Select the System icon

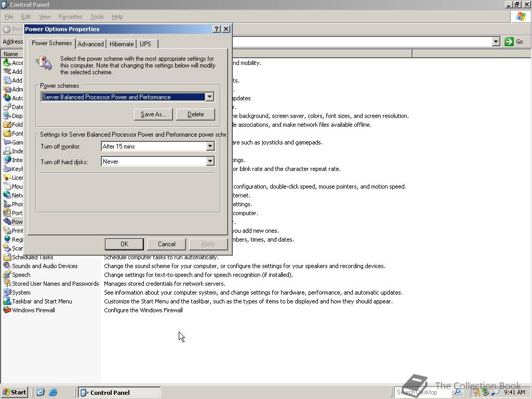(x=7, y=292)
